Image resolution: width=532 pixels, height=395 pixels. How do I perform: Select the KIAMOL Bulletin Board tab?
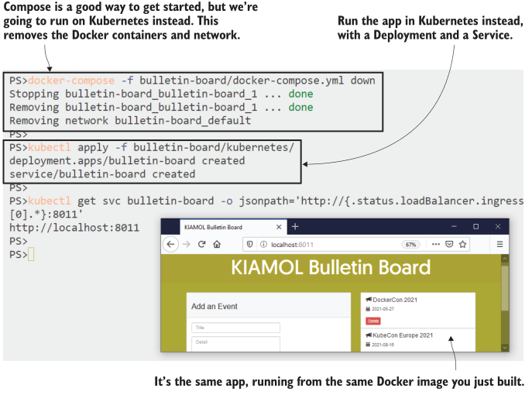coord(213,227)
